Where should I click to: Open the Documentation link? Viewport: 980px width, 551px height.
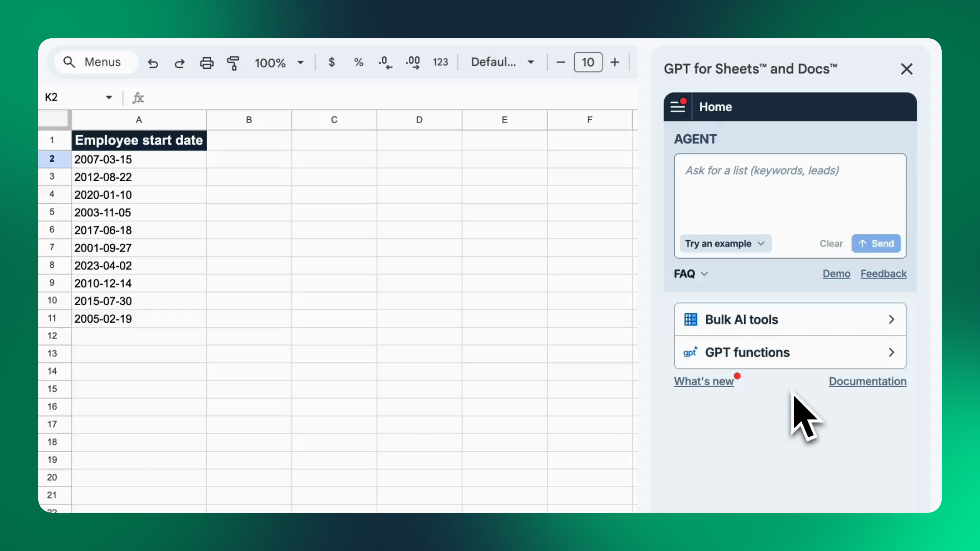[x=867, y=381]
